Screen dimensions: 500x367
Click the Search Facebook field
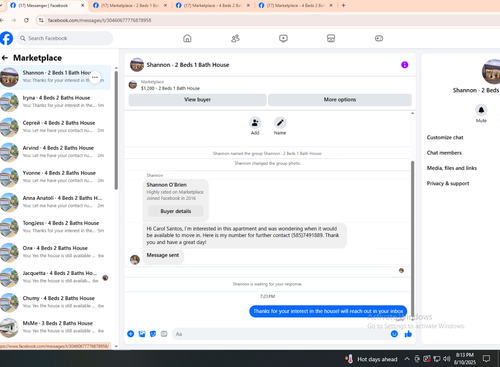(x=65, y=38)
